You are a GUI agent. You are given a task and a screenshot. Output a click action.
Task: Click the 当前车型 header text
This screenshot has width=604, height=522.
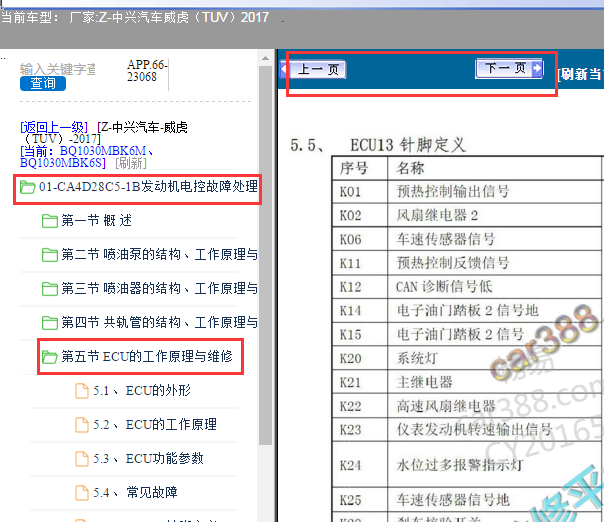click(135, 17)
